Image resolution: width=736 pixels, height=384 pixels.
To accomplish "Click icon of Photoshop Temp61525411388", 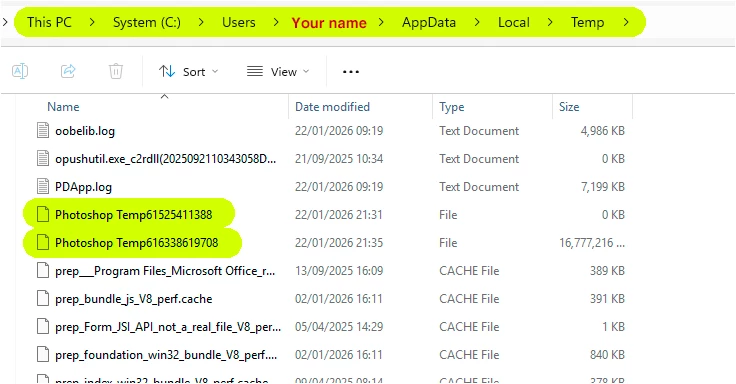I will [x=43, y=215].
